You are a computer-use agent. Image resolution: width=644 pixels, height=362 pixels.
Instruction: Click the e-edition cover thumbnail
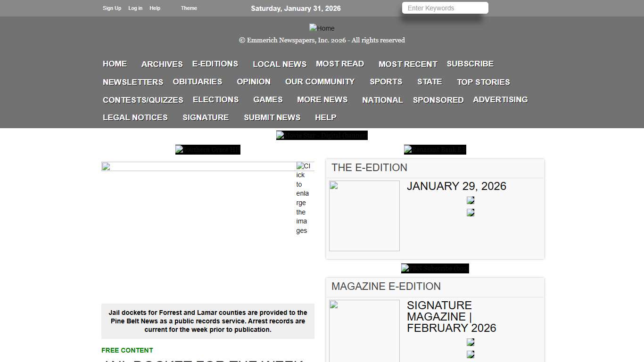[364, 215]
